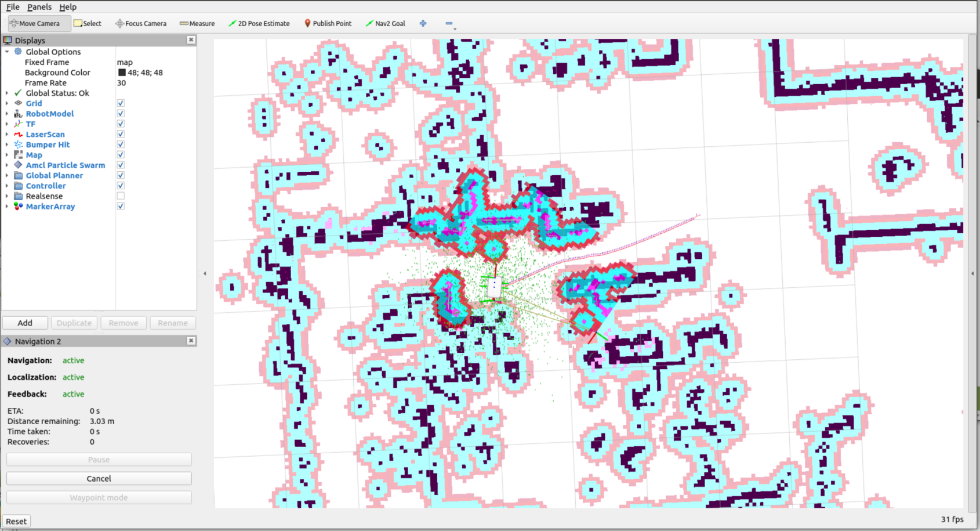980x531 pixels.
Task: Click the right side panel arrow handle
Action: [972, 273]
